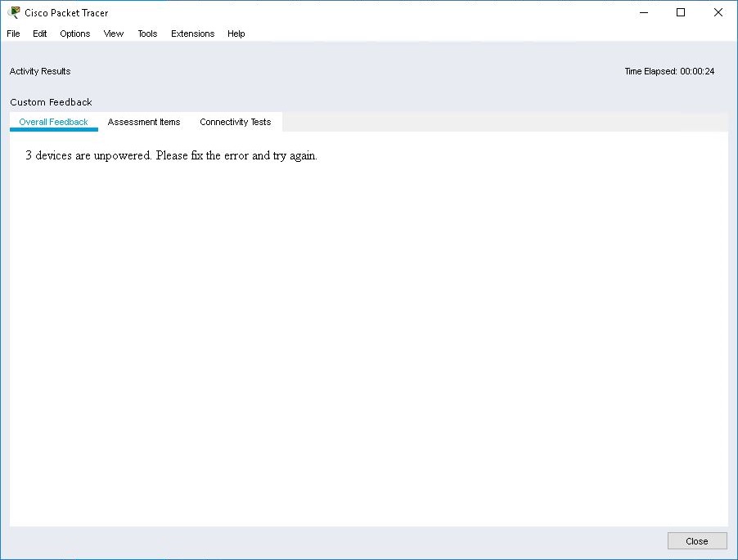Open the File menu
The width and height of the screenshot is (738, 560).
pyautogui.click(x=13, y=34)
